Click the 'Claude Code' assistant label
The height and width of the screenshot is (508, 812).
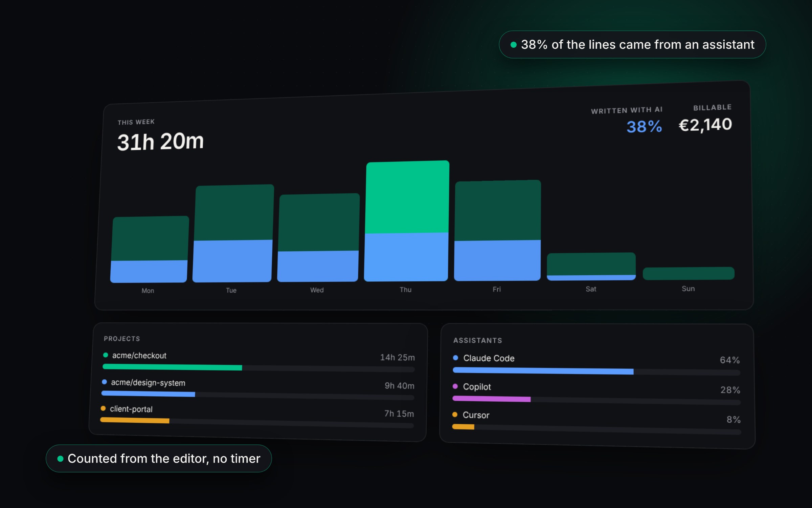[x=489, y=358]
